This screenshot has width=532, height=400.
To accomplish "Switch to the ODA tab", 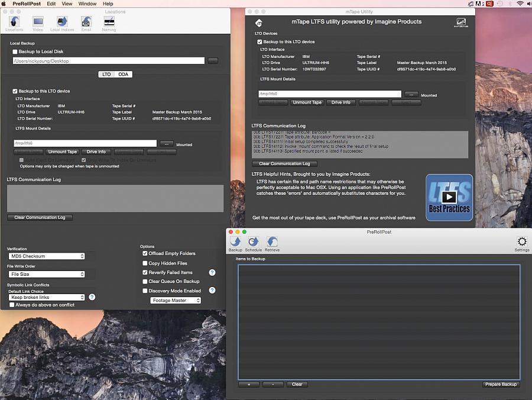I will pos(123,75).
